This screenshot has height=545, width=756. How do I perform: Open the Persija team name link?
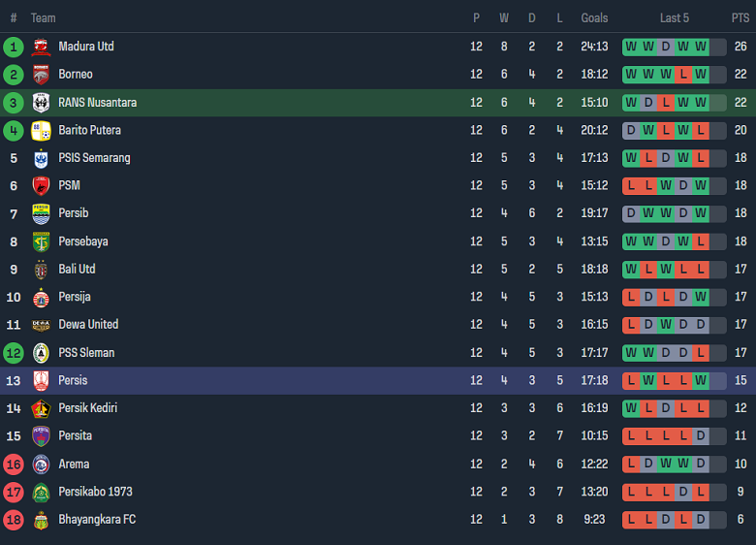point(75,297)
